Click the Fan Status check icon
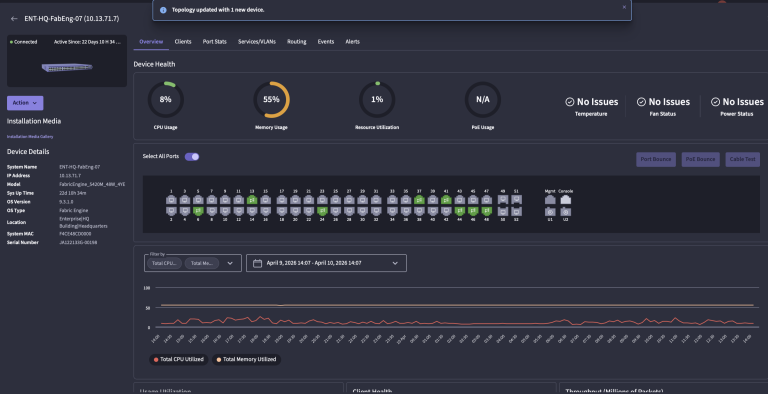This screenshot has width=768, height=394. (641, 102)
